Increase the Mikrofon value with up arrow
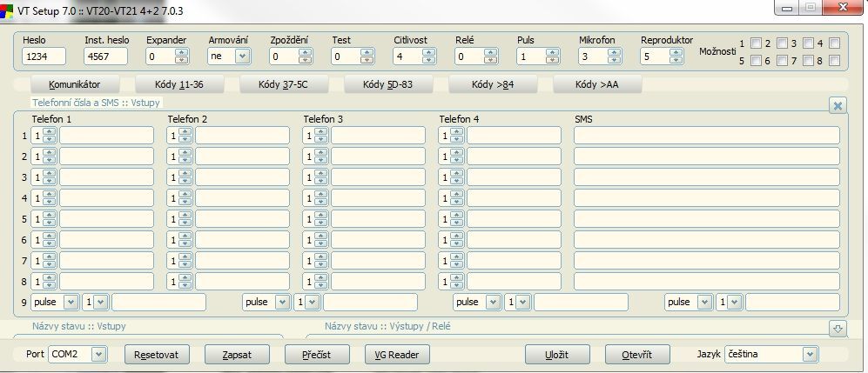Screen dimensions: 868x373 [615, 52]
